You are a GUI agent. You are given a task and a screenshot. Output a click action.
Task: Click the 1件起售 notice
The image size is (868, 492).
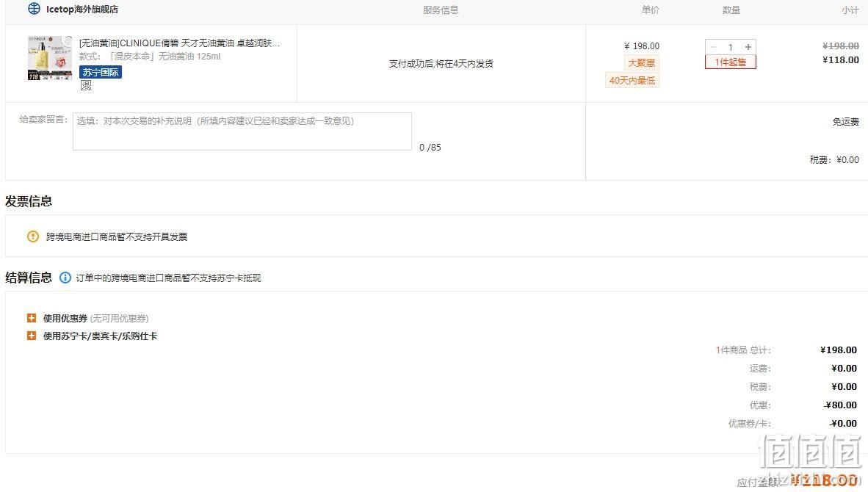point(731,62)
